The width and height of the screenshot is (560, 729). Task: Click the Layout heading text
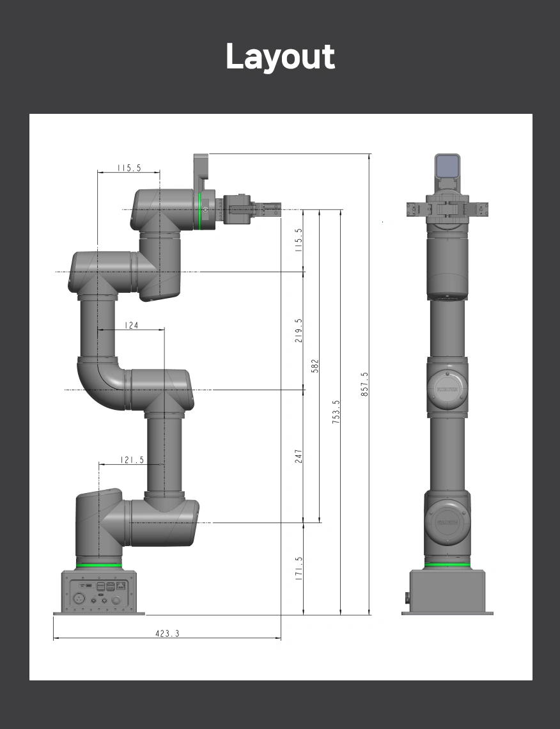point(280,57)
